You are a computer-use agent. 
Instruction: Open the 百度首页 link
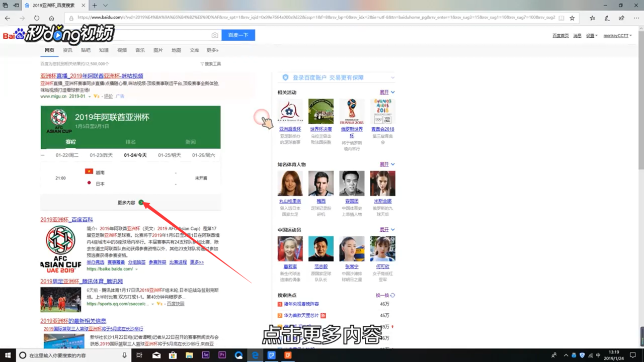(x=560, y=36)
